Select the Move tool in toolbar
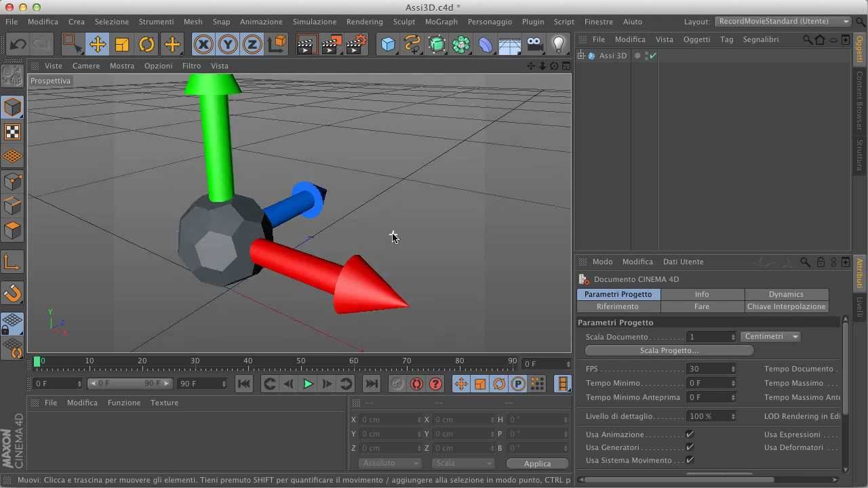The width and height of the screenshot is (868, 488). coord(97,45)
